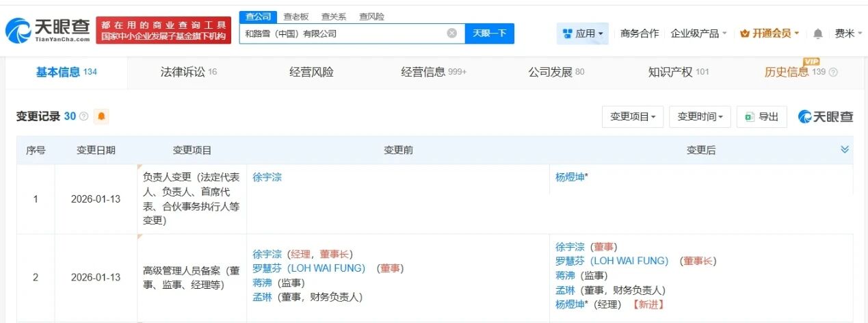Open 蒋沸 link in the 变更后 column
This screenshot has width=868, height=323.
(565, 275)
